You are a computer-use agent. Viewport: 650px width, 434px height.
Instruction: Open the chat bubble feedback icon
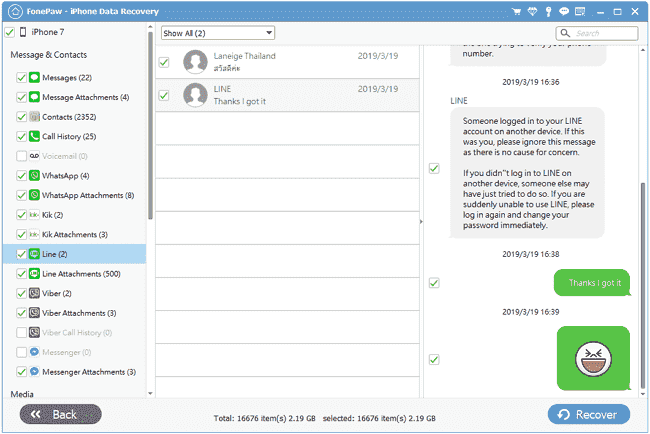pyautogui.click(x=564, y=11)
